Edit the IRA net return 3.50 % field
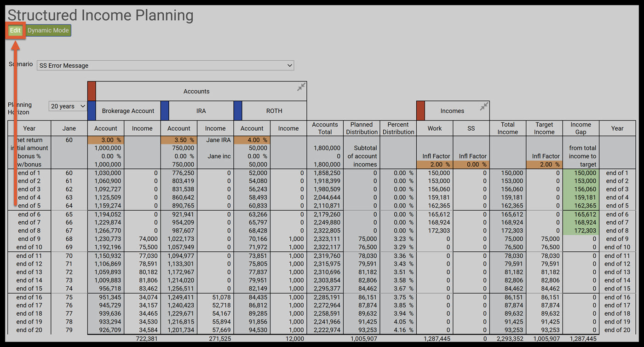Image resolution: width=644 pixels, height=347 pixels. (179, 140)
